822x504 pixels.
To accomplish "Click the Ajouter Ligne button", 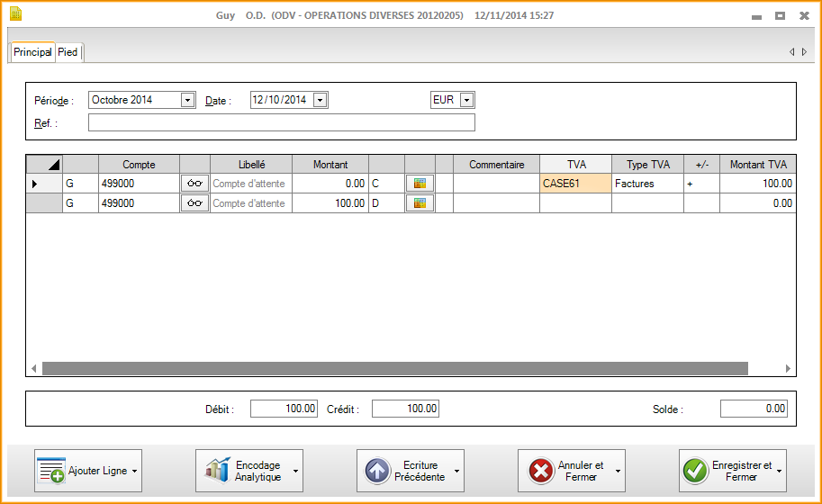I will (81, 471).
